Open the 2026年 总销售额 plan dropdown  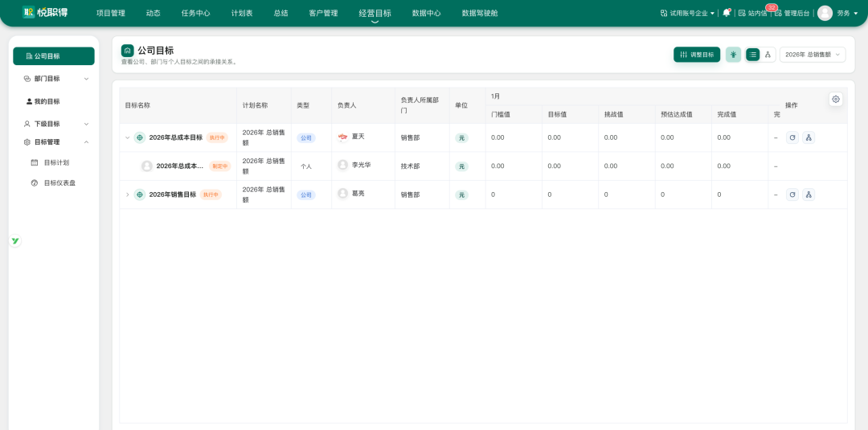tap(812, 54)
